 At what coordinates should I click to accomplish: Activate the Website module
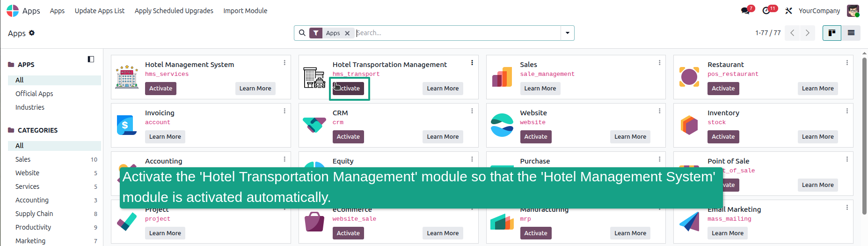pos(536,137)
